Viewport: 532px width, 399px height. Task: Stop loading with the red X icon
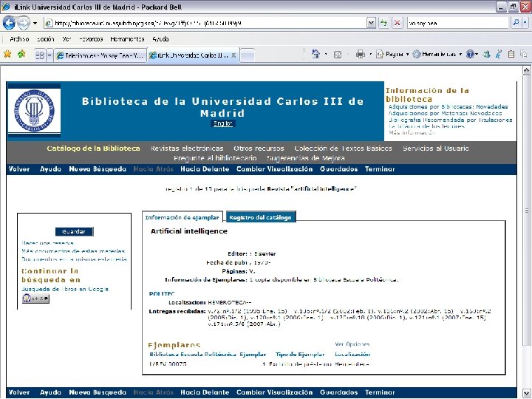(x=397, y=23)
